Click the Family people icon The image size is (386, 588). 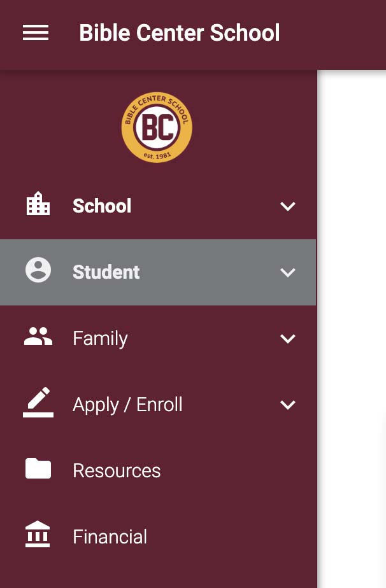[38, 336]
